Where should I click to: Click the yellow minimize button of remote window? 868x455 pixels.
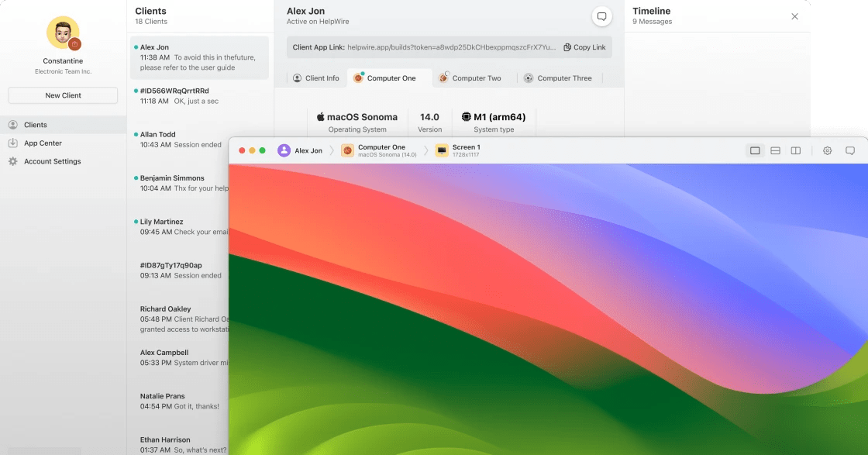pyautogui.click(x=252, y=150)
